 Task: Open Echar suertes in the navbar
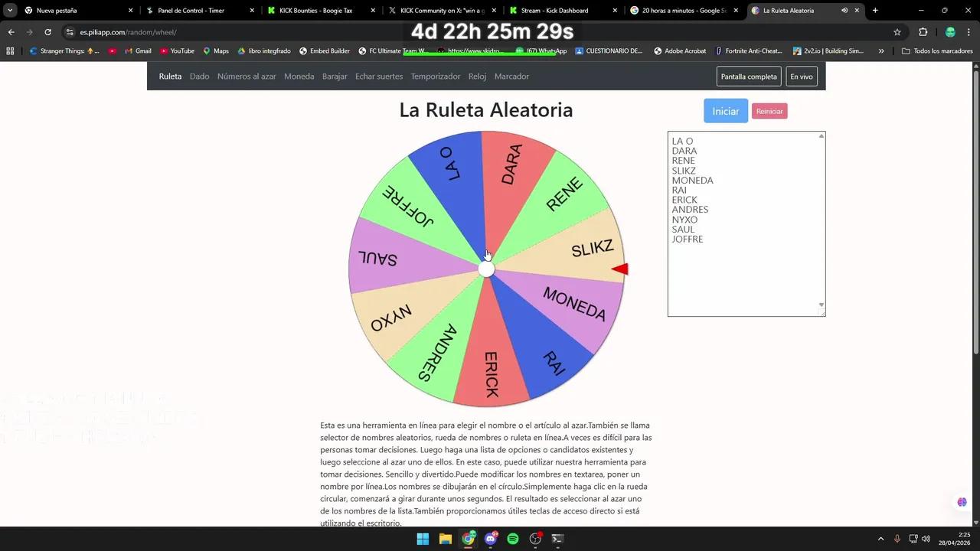379,77
